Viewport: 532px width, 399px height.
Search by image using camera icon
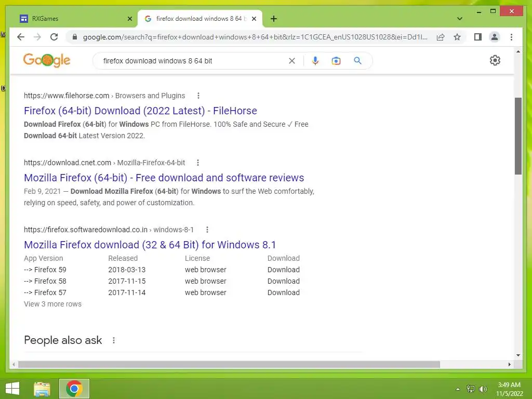pos(336,61)
